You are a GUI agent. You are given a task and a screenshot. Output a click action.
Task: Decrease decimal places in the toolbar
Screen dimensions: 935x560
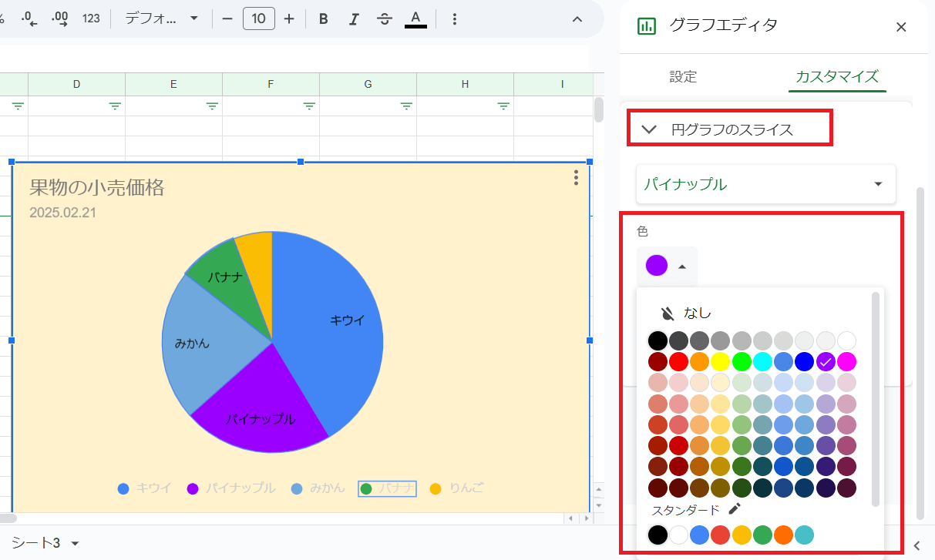click(x=29, y=18)
